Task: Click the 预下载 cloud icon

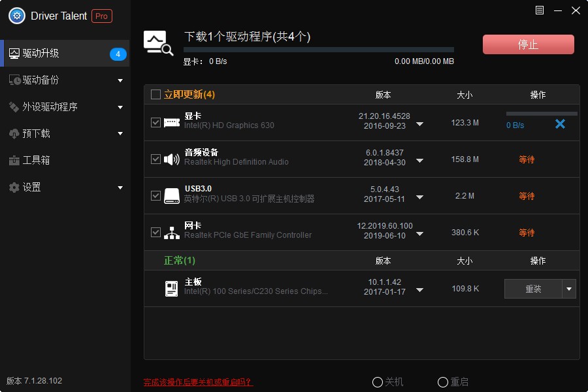Action: [14, 133]
